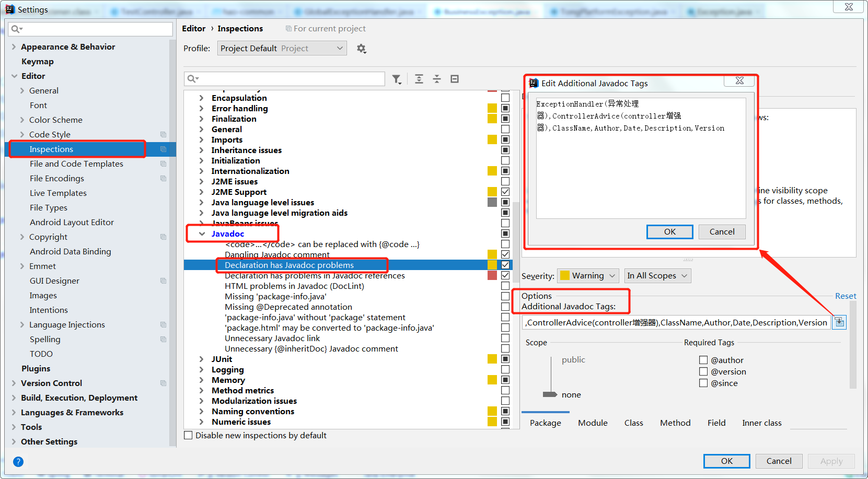
Task: Toggle the Declaration has Javadoc problems checkbox
Action: (x=505, y=265)
